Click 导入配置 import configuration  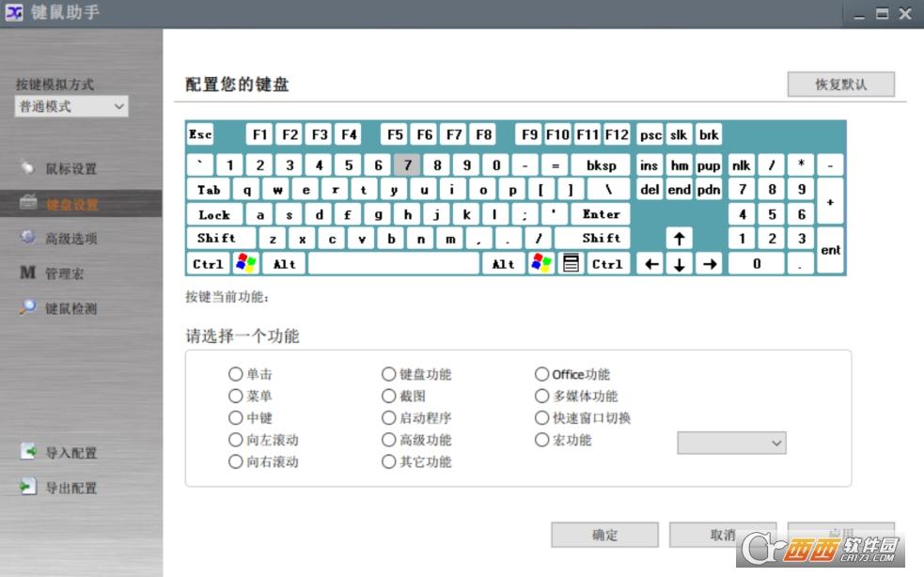click(x=70, y=453)
